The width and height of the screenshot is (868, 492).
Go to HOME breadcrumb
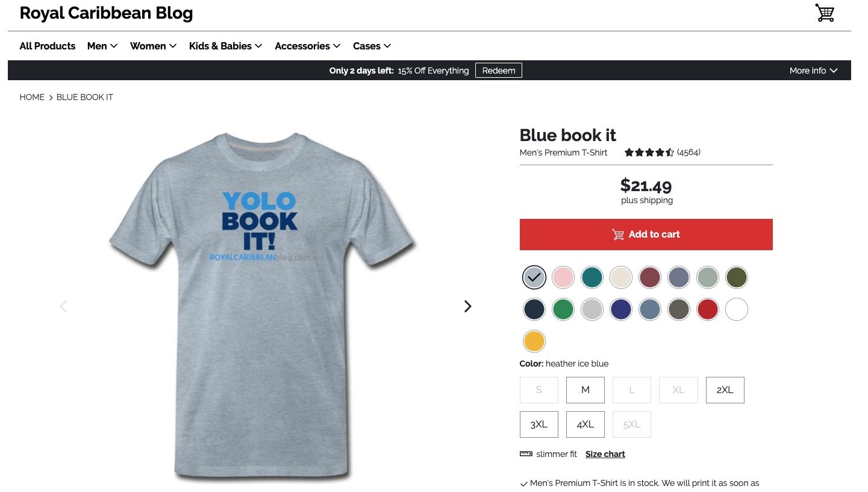point(32,97)
